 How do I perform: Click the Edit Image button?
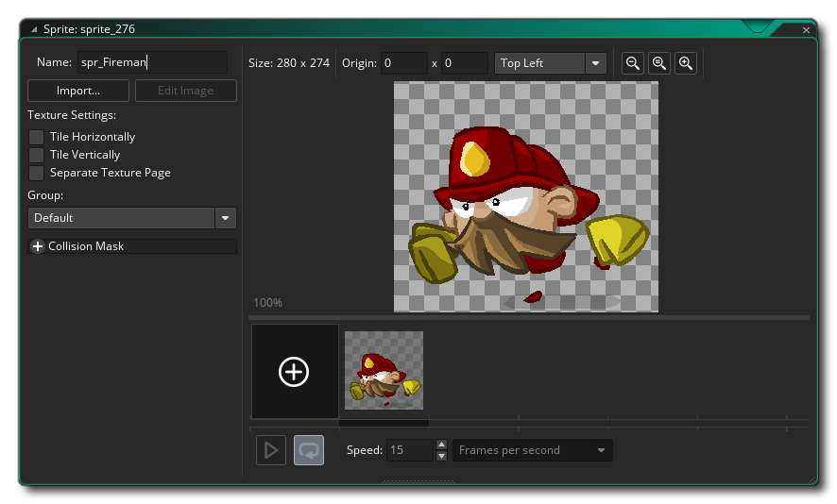pos(185,91)
